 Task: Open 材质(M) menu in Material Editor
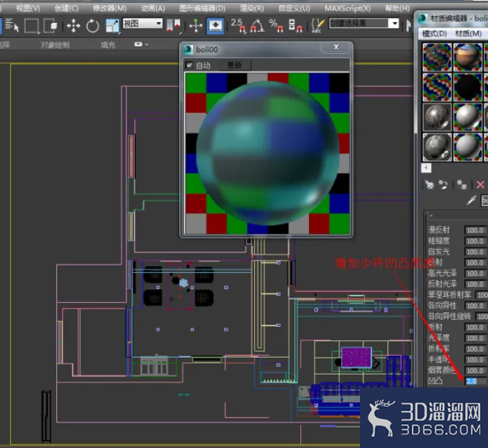468,33
